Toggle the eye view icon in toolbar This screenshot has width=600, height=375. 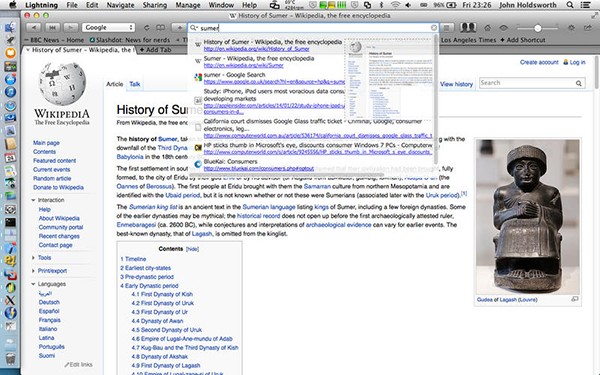click(504, 28)
